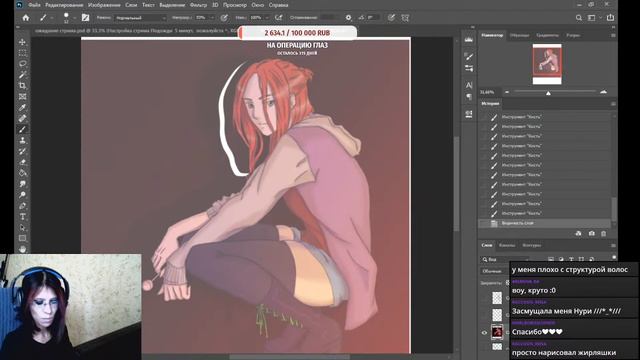The image size is (640, 360).
Task: Select the Eyedropper tool
Action: tap(22, 107)
